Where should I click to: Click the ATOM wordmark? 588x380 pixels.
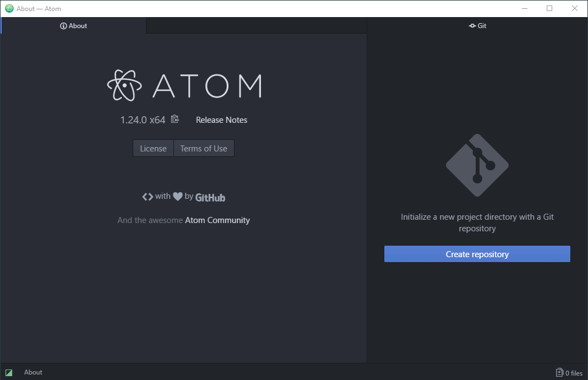click(207, 86)
